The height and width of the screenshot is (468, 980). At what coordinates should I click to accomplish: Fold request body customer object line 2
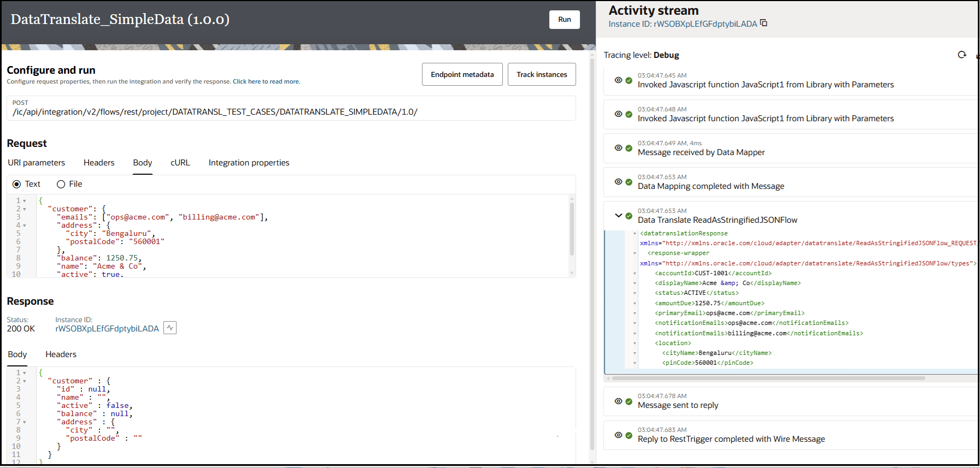tap(25, 209)
